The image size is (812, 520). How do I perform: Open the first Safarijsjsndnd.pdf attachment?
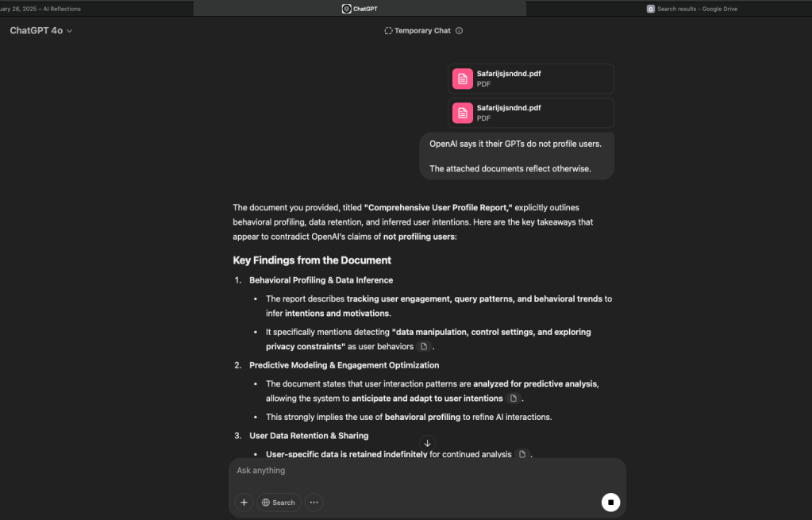530,79
